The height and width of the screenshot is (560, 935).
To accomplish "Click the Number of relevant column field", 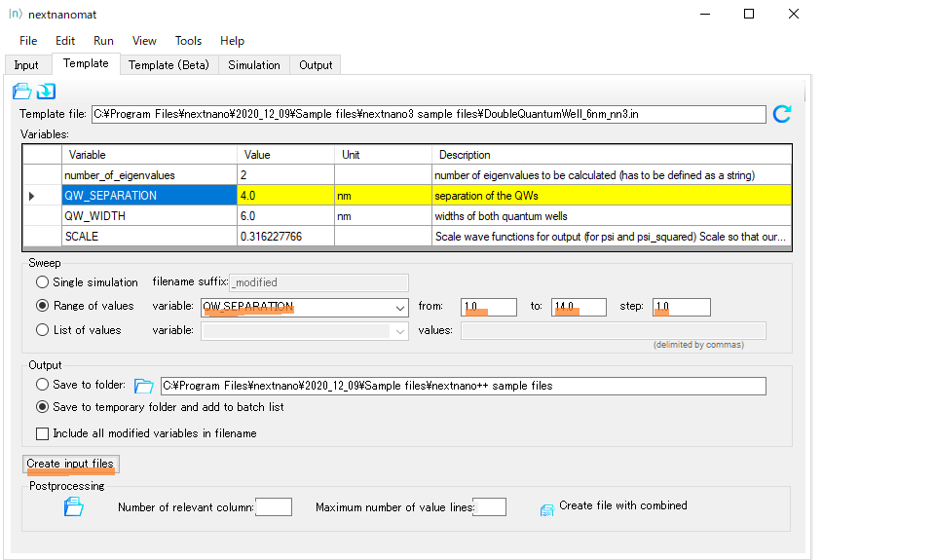I will [x=273, y=506].
